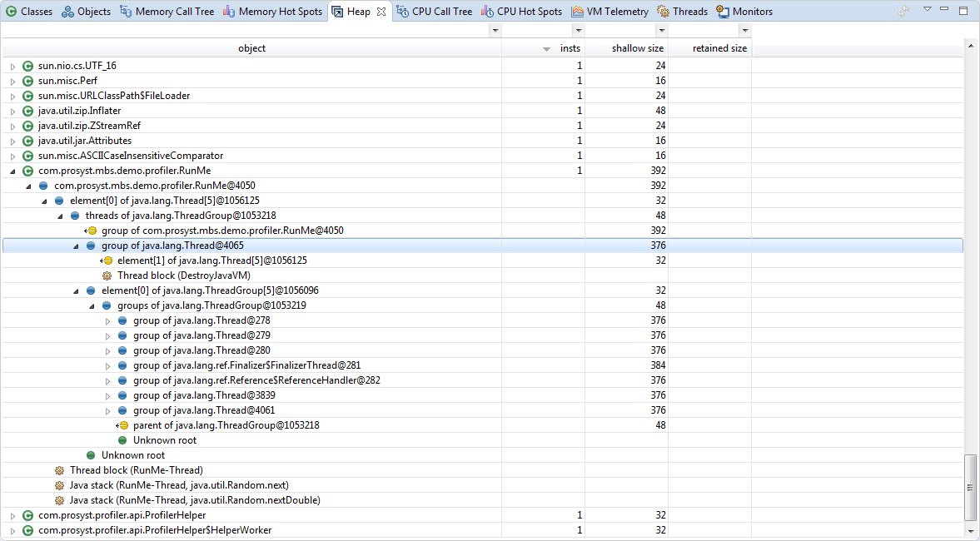
Task: Collapse the com.prosyst.mbs.demo.profiler.RunMe class node
Action: (x=12, y=171)
